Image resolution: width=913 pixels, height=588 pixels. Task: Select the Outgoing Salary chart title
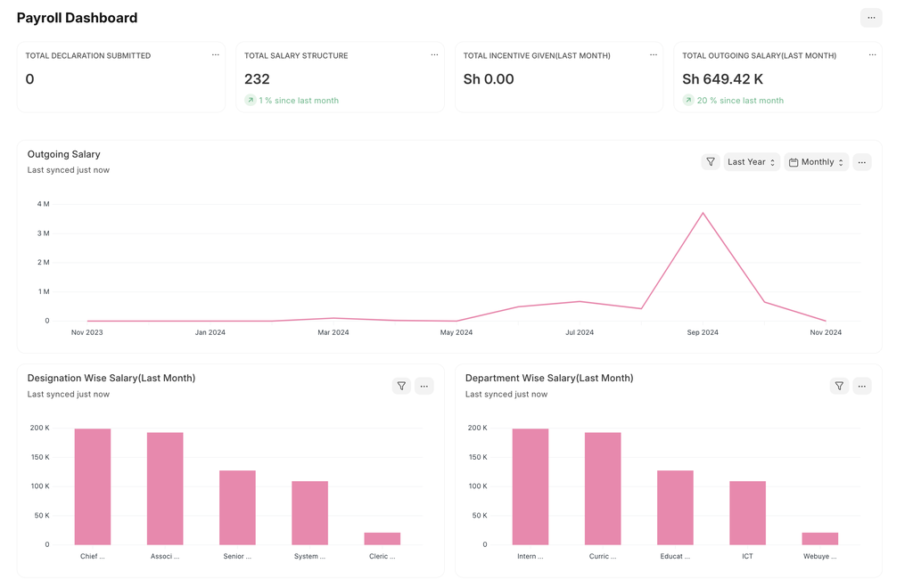63,153
